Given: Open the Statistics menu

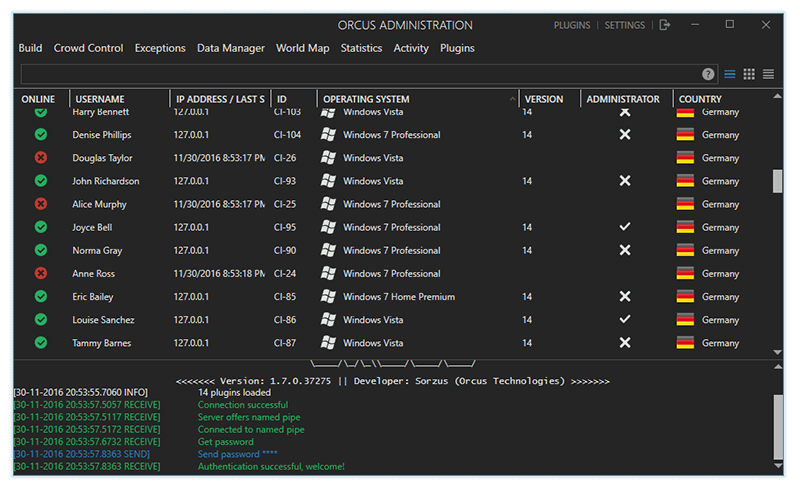Looking at the screenshot, I should [x=361, y=48].
